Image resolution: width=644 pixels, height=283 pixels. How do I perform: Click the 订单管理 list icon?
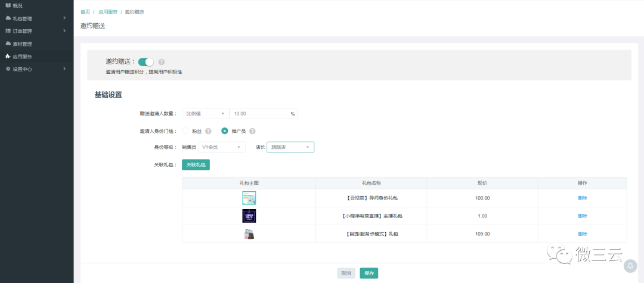point(8,31)
